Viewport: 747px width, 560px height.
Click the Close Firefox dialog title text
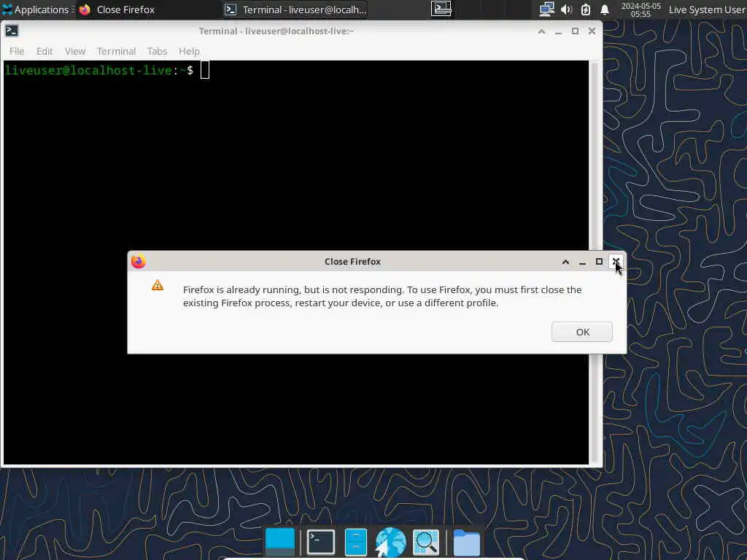352,262
